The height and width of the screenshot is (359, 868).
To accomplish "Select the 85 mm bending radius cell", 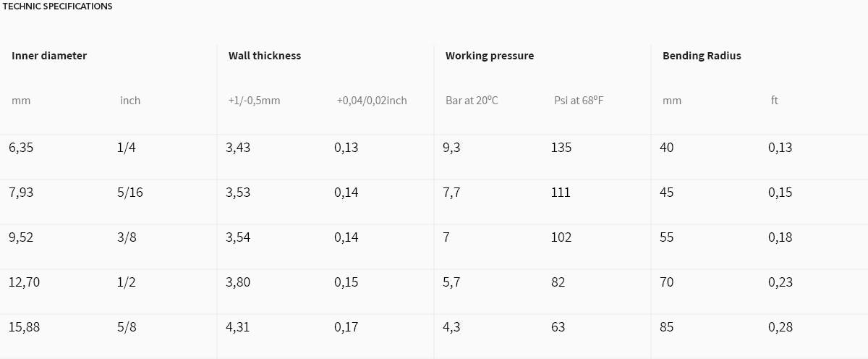I will click(667, 327).
